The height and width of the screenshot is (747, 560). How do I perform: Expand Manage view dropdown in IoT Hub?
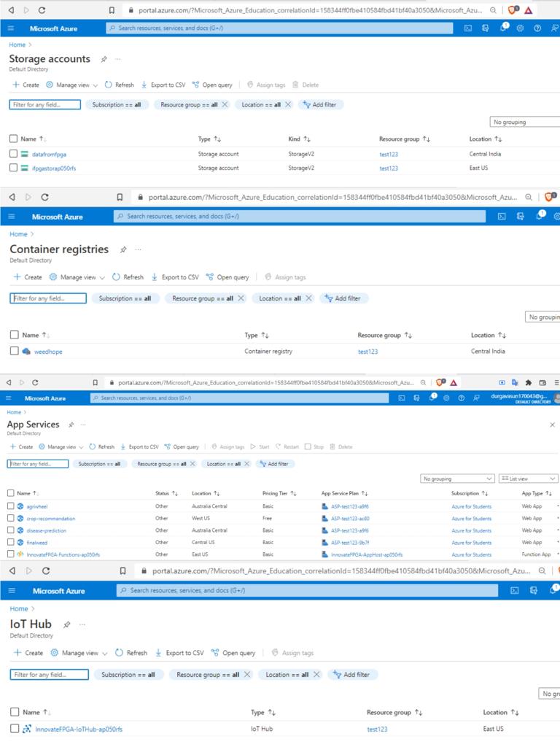79,653
